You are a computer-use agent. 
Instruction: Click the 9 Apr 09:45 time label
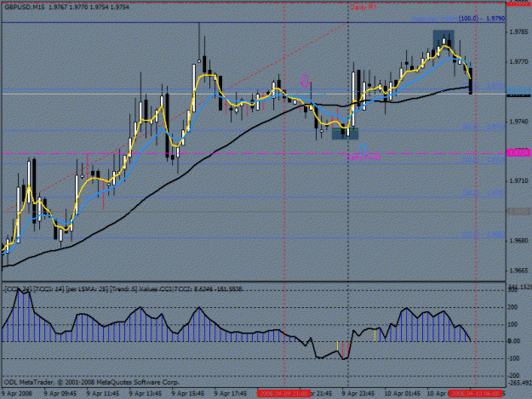[60, 394]
